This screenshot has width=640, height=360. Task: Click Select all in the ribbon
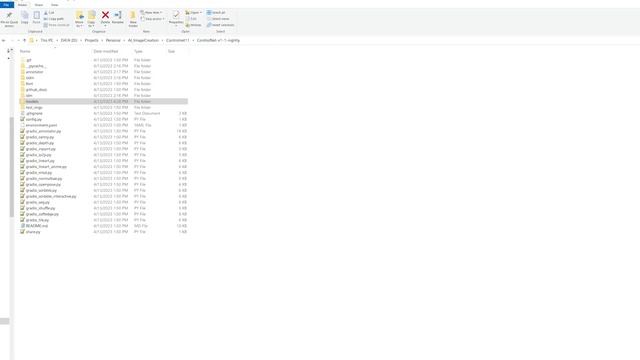216,13
